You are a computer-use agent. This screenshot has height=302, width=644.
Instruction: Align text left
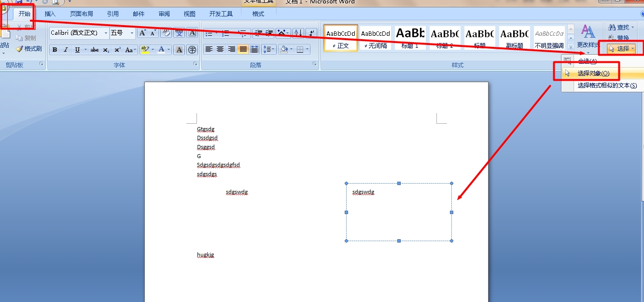pos(209,49)
